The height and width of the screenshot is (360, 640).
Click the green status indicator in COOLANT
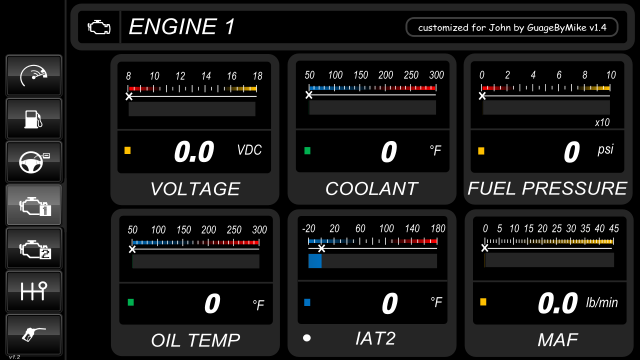click(x=307, y=151)
